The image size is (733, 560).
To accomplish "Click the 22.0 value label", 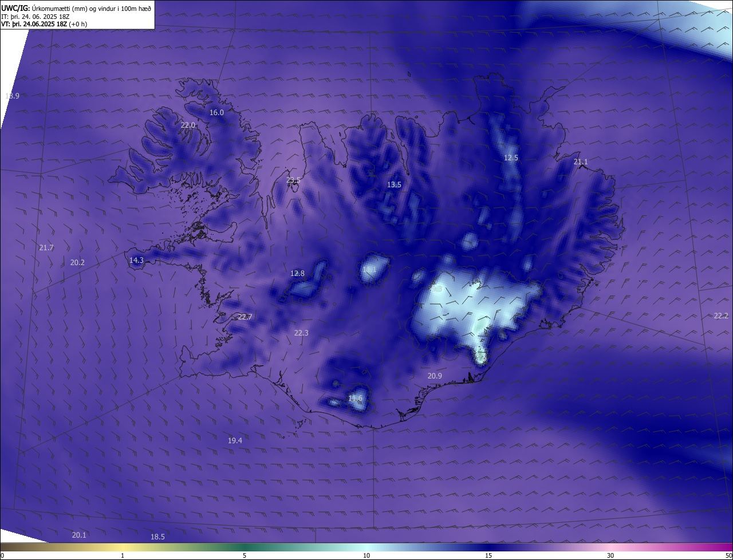I will [188, 125].
